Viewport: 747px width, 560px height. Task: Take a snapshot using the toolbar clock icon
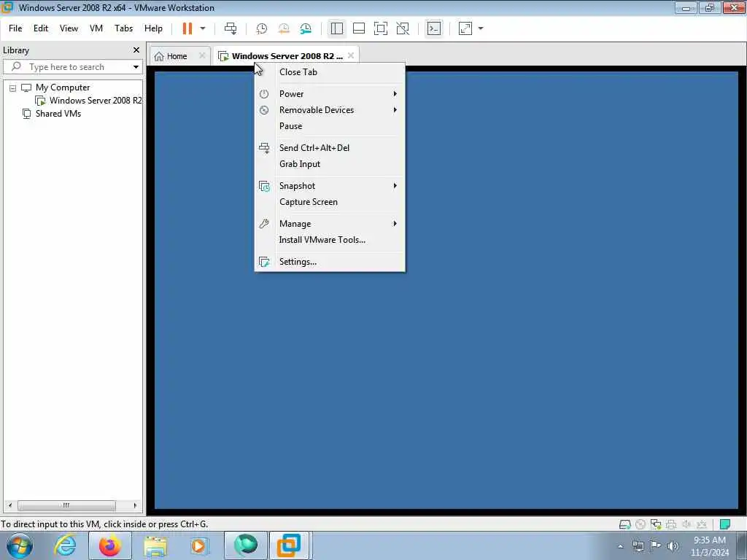(262, 28)
